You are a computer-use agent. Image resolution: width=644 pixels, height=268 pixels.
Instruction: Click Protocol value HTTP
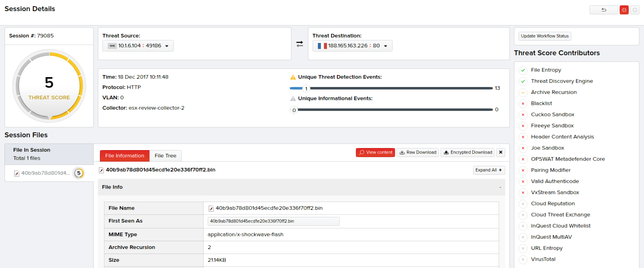coord(134,87)
